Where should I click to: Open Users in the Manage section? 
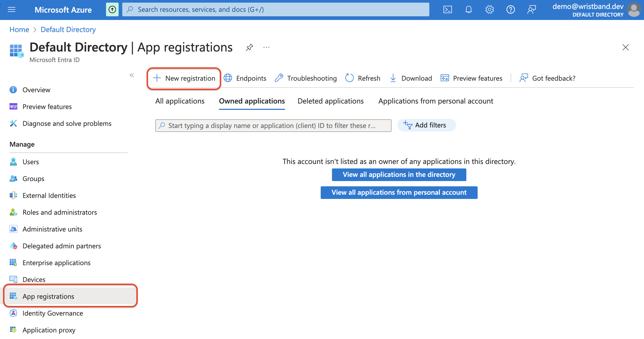point(24,162)
